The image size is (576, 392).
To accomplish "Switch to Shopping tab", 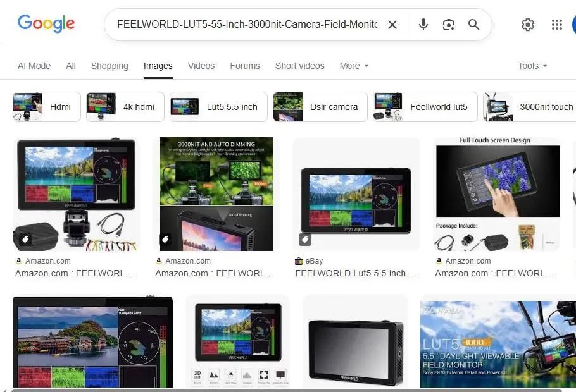I will (110, 66).
